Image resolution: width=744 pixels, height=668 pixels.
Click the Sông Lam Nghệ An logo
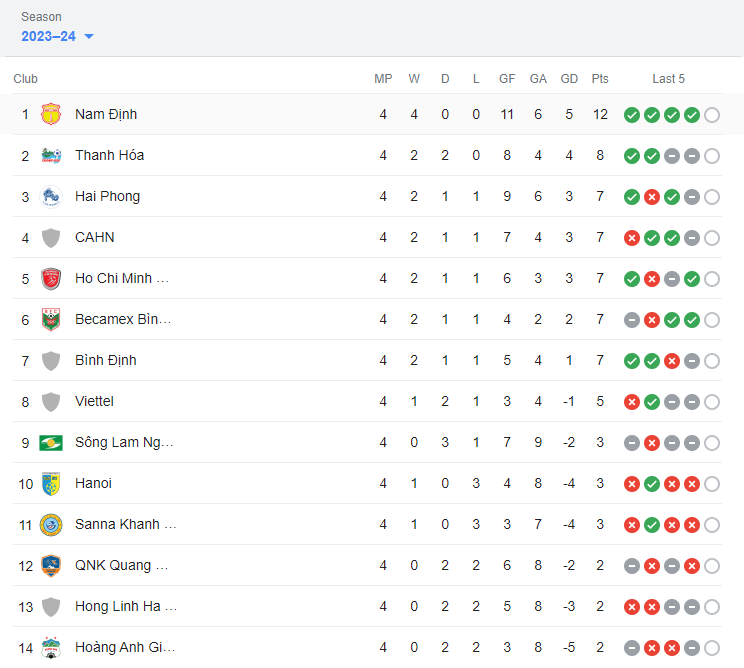[x=51, y=443]
